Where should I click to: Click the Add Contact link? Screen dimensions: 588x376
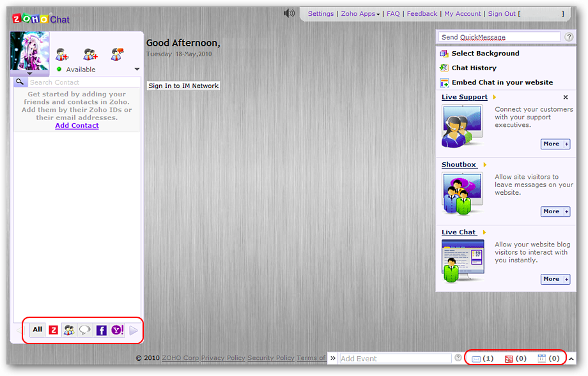point(77,126)
